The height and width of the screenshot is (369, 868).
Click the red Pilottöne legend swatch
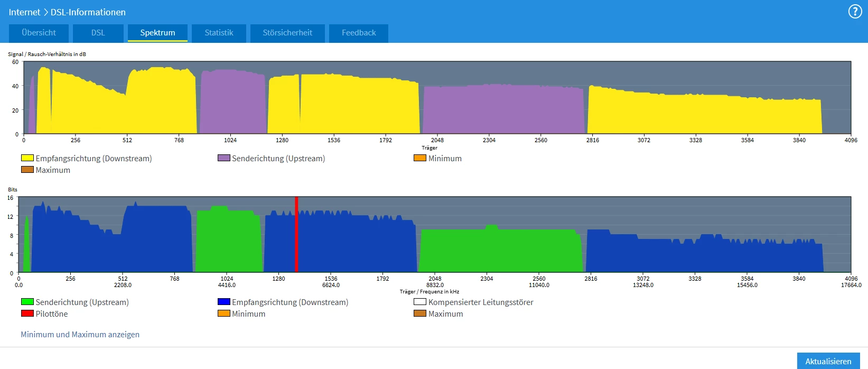[27, 313]
